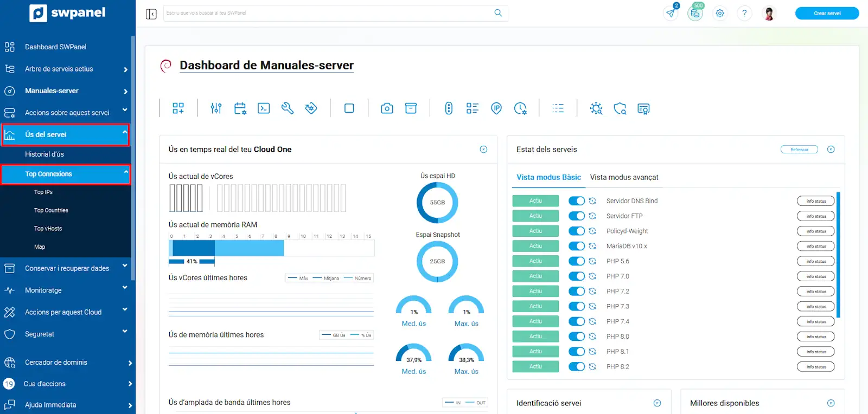The height and width of the screenshot is (414, 868).
Task: Click the dotted list icon in toolbar
Action: (x=558, y=108)
